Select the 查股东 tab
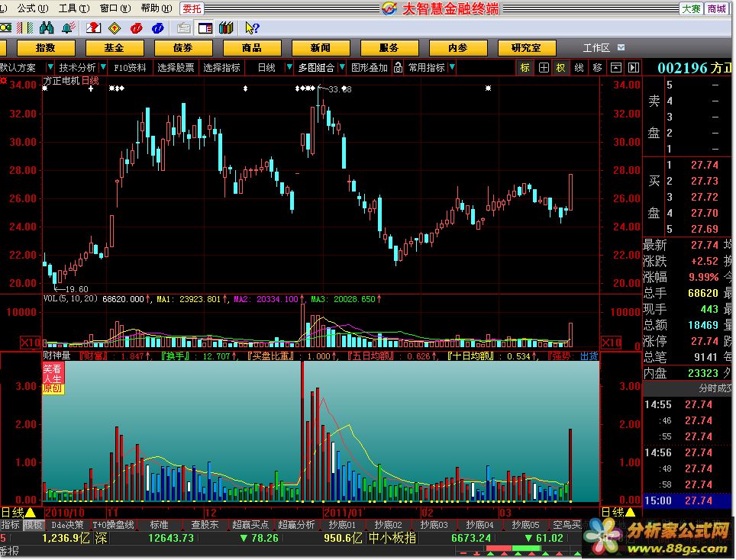 (205, 525)
